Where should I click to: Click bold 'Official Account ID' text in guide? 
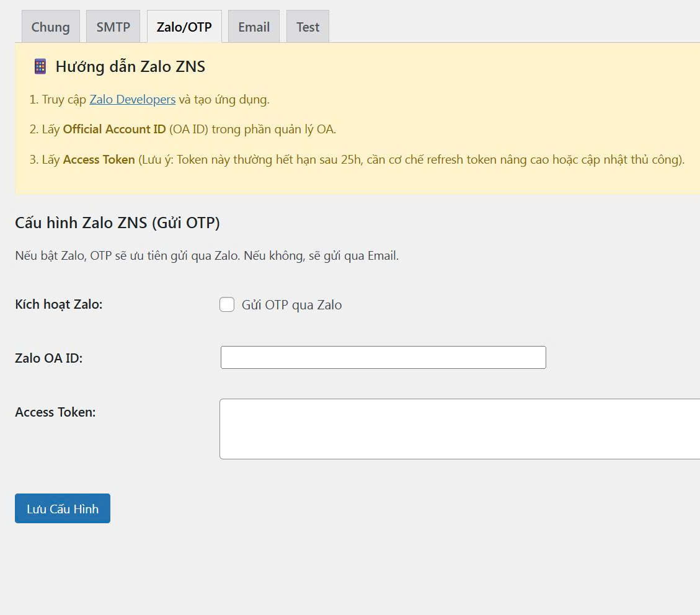(x=114, y=130)
